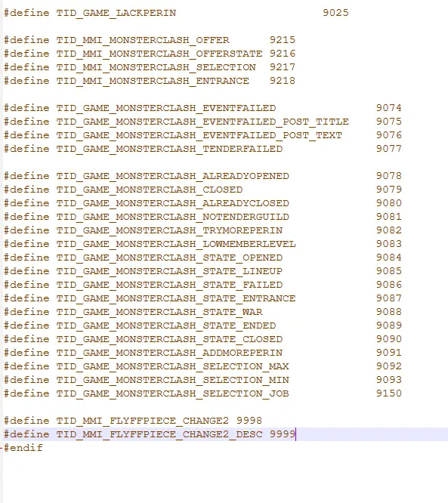This screenshot has height=503, width=448.
Task: Click the #endif directive
Action: pyautogui.click(x=23, y=448)
